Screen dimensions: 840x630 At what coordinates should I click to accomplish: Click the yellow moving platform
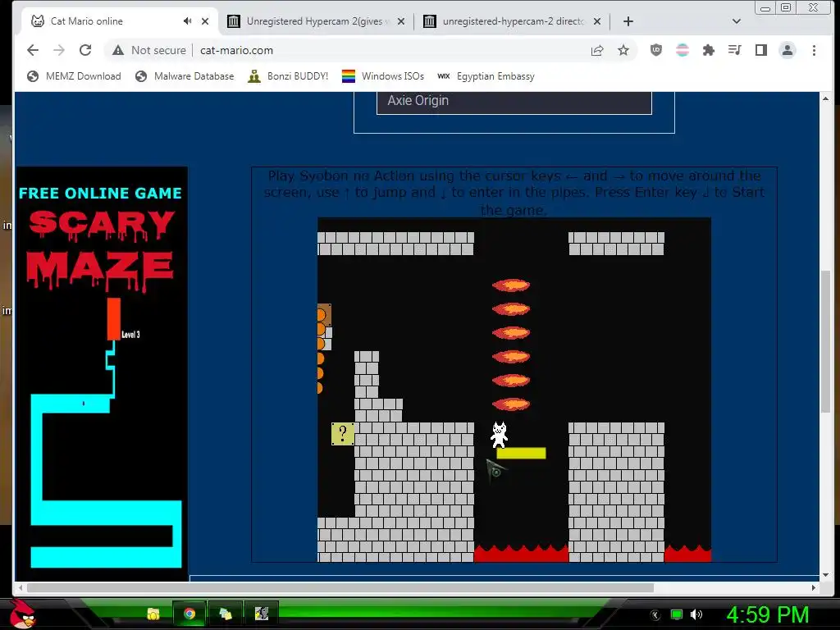pyautogui.click(x=521, y=453)
